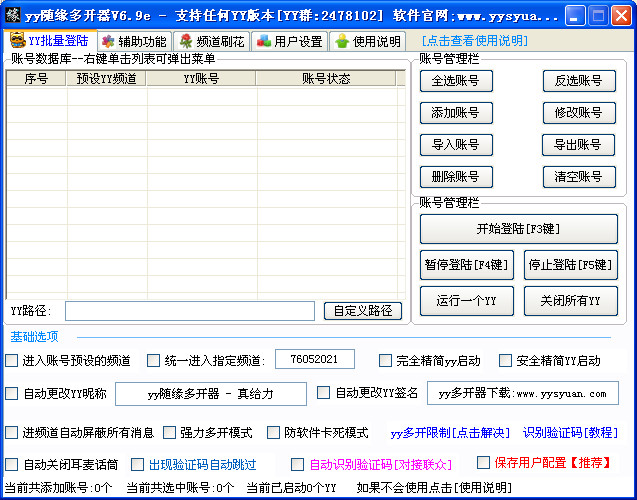Image resolution: width=637 pixels, height=500 pixels.
Task: Click the 导入账号 button
Action: 456,145
